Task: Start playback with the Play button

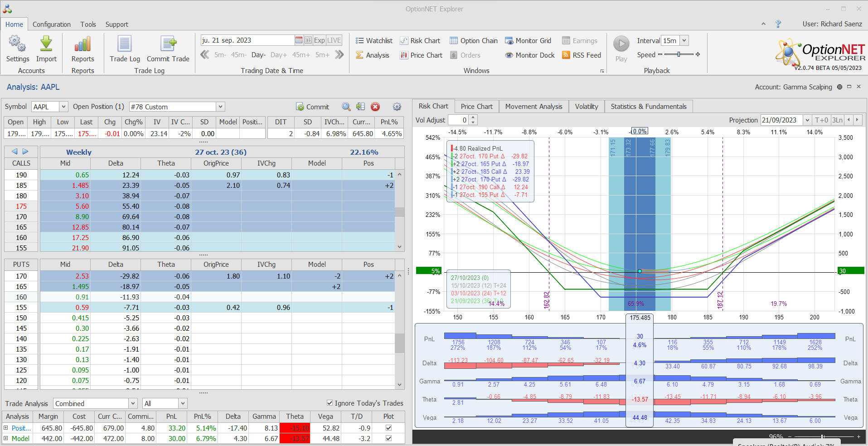Action: click(621, 49)
